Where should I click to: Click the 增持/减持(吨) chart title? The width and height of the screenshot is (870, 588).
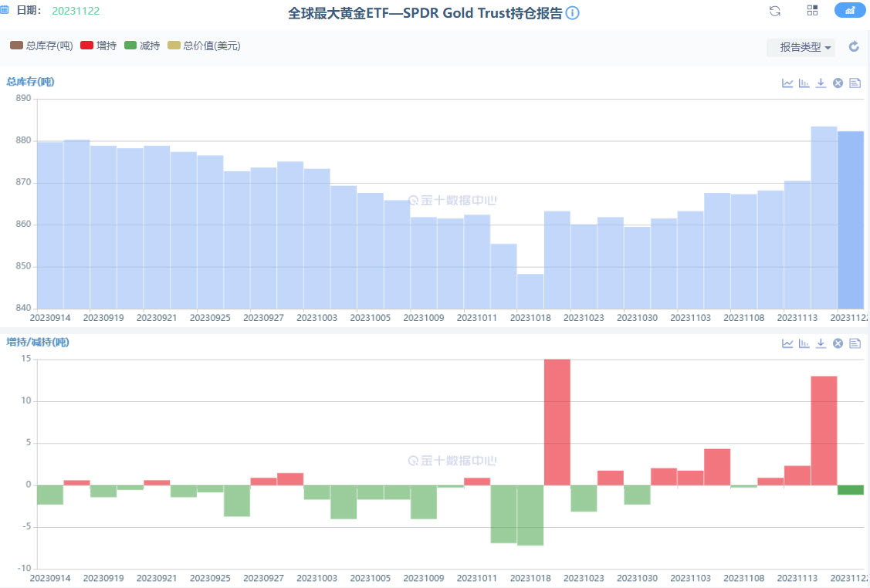pos(38,342)
